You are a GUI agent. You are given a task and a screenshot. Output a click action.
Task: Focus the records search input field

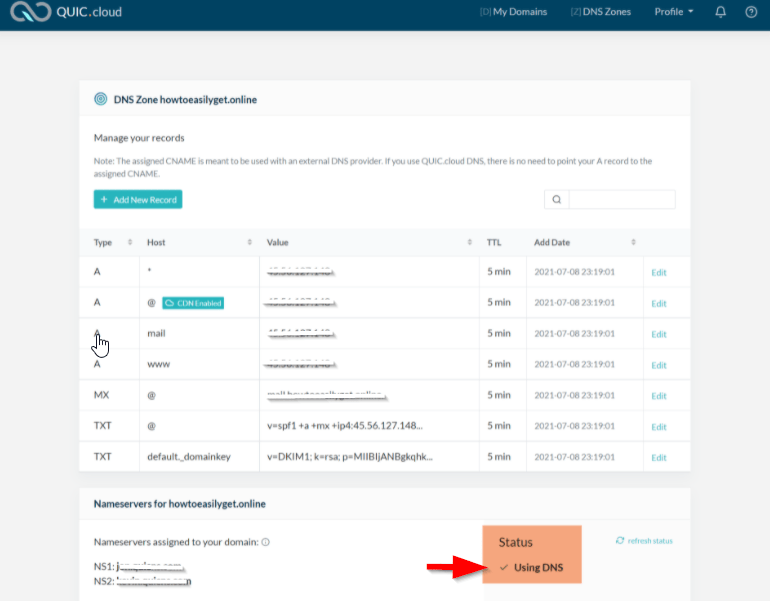(621, 200)
